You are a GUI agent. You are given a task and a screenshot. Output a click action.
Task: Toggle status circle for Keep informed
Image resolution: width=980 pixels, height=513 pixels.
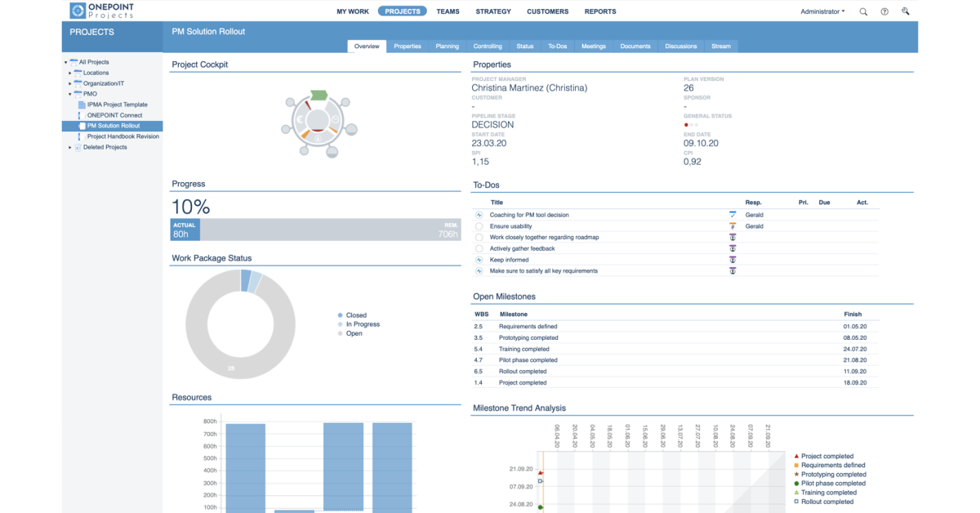point(479,260)
